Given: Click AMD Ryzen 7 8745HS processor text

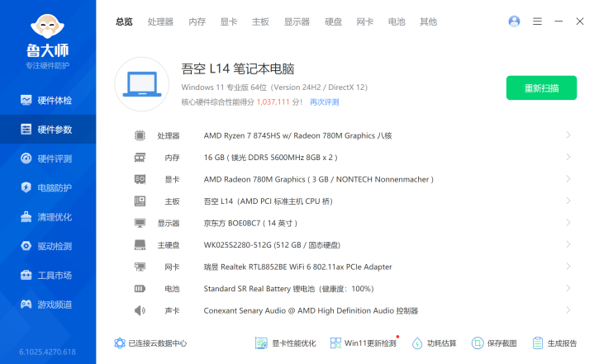Looking at the screenshot, I should (297, 135).
